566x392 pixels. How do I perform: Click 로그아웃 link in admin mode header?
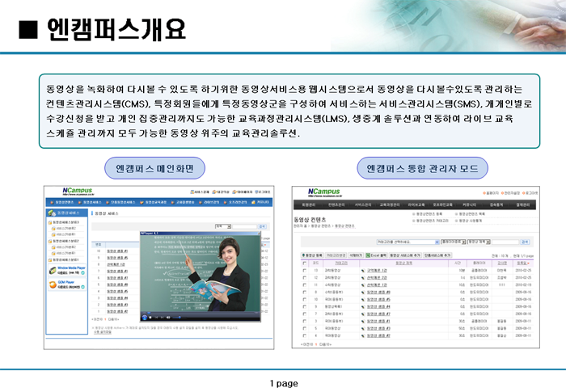pos(530,193)
